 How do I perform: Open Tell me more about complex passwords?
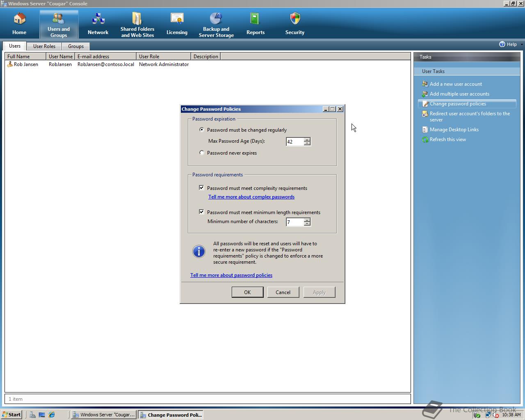click(251, 197)
